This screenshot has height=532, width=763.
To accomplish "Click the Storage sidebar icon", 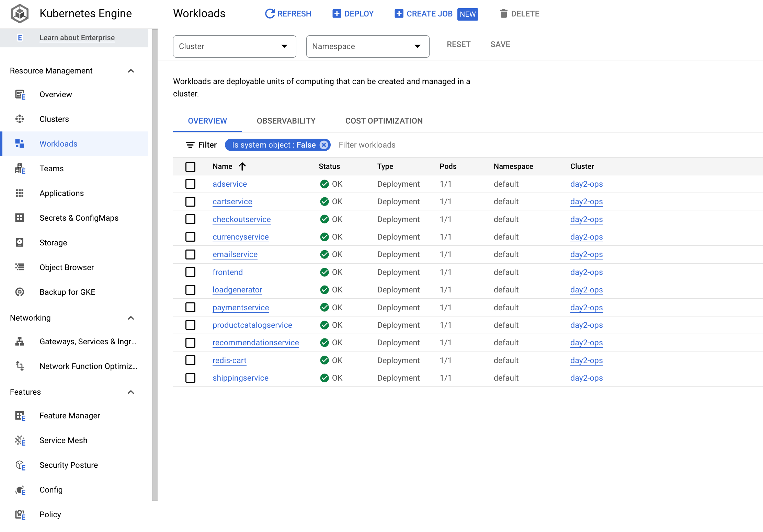I will [20, 242].
